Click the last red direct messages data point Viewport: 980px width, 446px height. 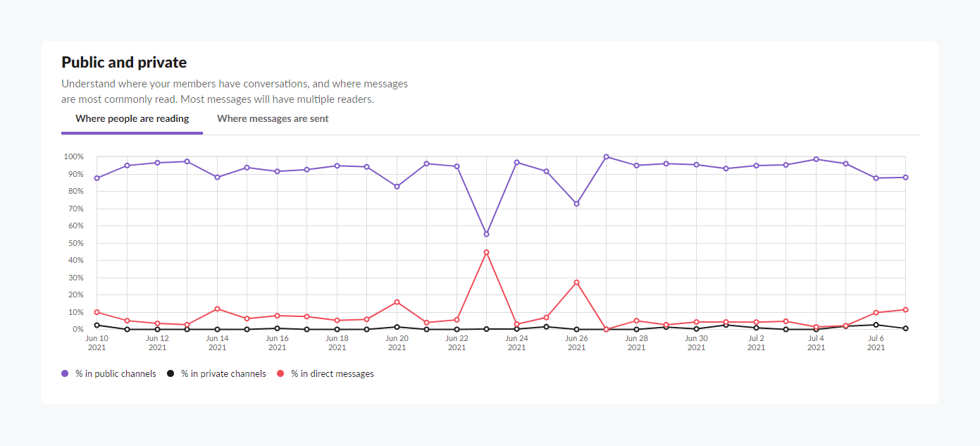(905, 310)
